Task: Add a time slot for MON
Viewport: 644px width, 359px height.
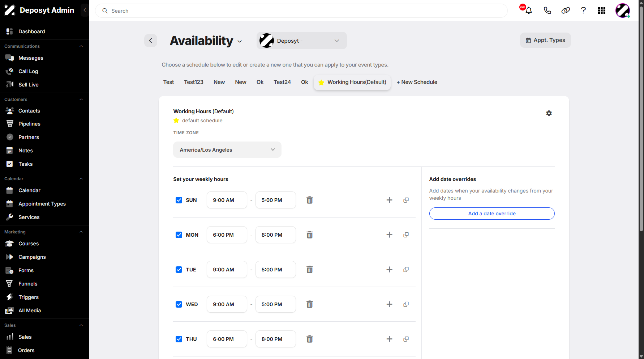Action: (x=389, y=235)
